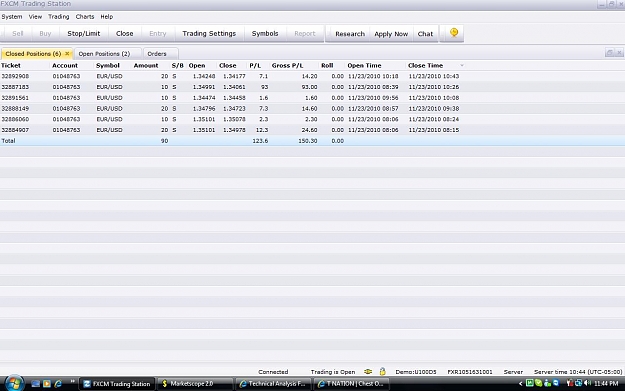
Task: Sort by the Gross P/L column header
Action: [287, 65]
